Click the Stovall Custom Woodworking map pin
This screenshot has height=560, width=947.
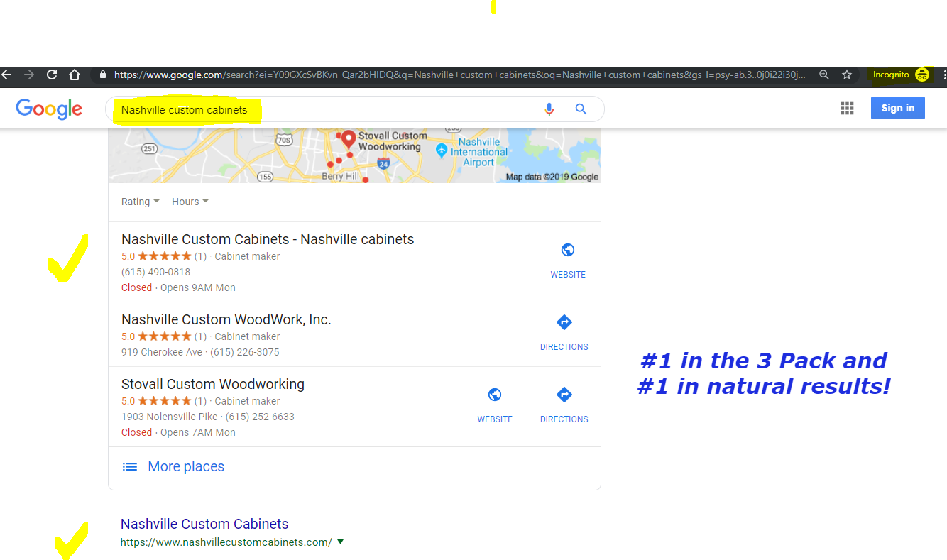(x=348, y=140)
